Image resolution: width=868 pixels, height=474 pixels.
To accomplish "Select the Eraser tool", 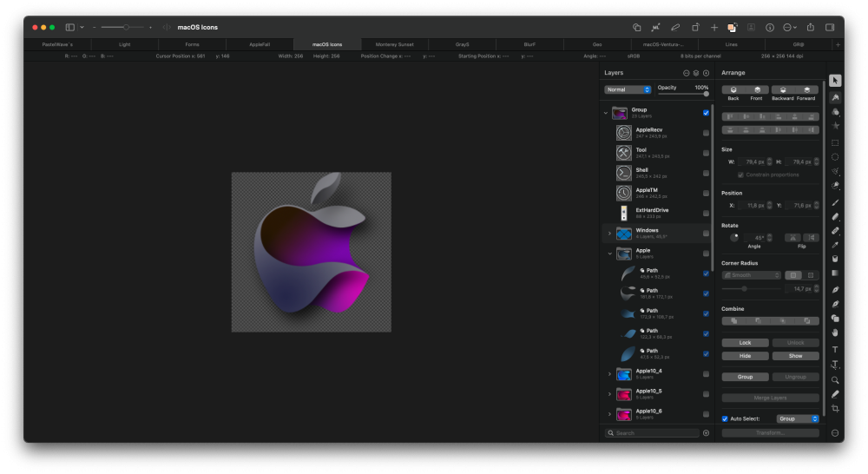I will tap(835, 217).
